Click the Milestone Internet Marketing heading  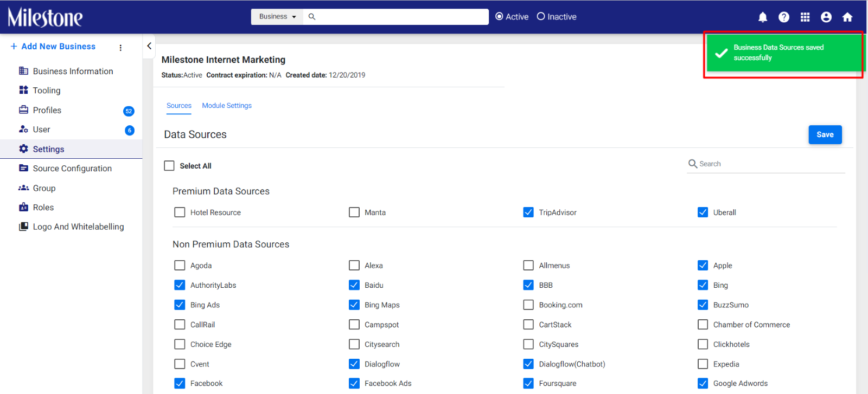coord(224,60)
